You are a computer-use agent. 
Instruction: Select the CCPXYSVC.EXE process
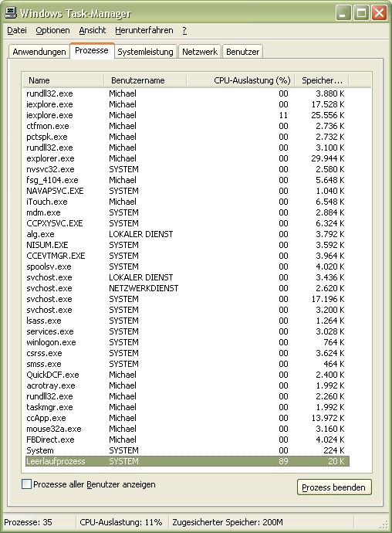click(x=188, y=223)
